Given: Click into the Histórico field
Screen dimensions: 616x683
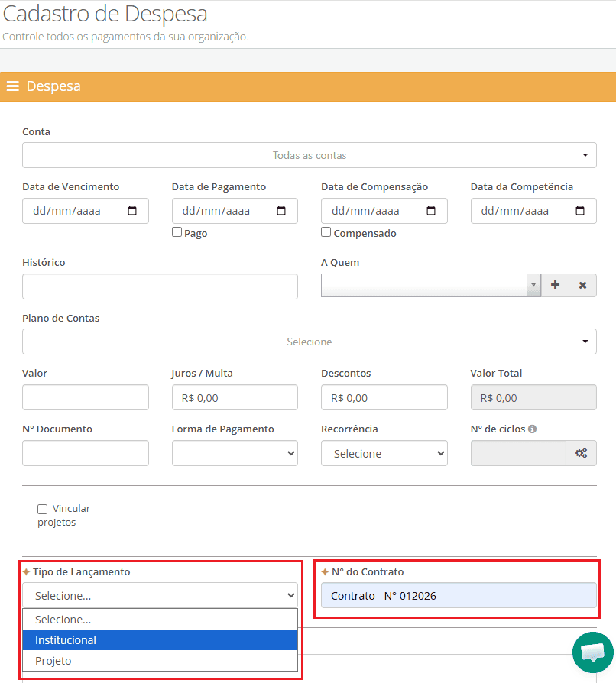Looking at the screenshot, I should [160, 286].
